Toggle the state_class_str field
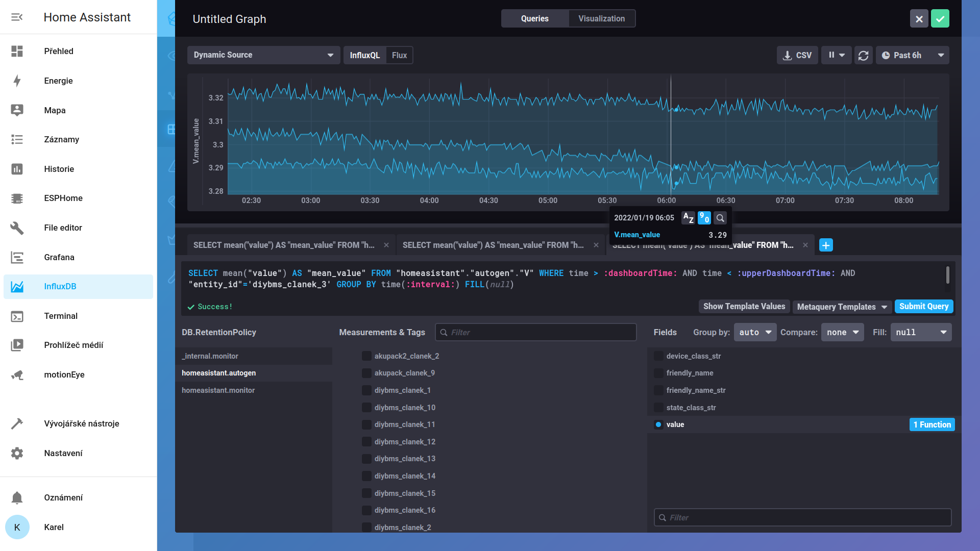 (658, 408)
